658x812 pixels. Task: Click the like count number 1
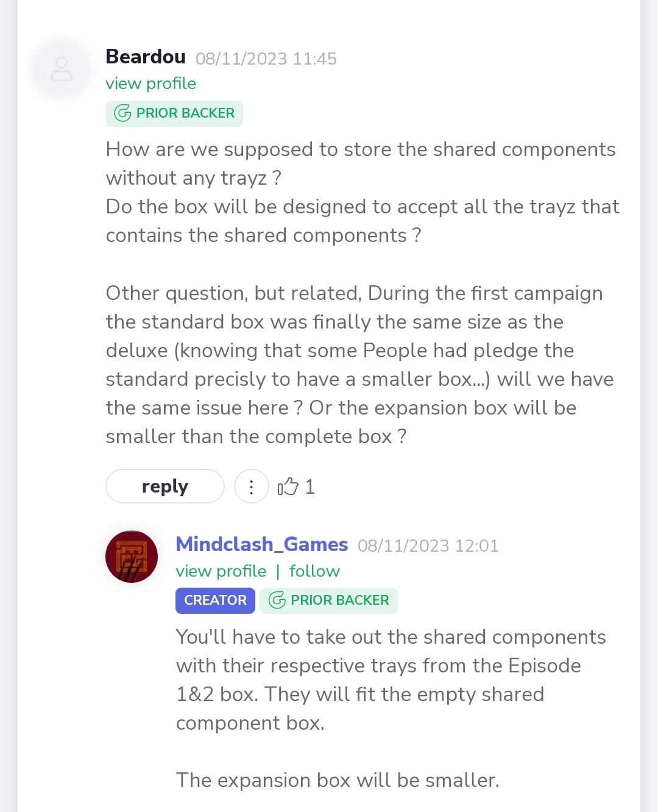[310, 486]
